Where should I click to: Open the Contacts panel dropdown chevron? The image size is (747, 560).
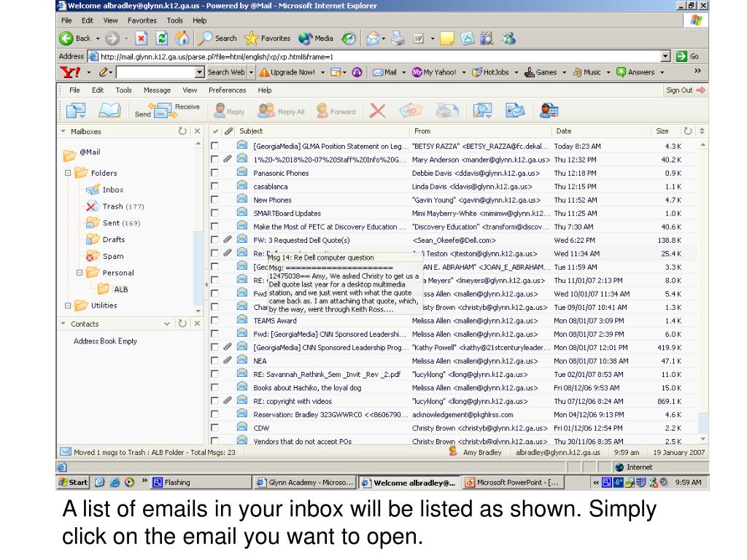click(167, 323)
